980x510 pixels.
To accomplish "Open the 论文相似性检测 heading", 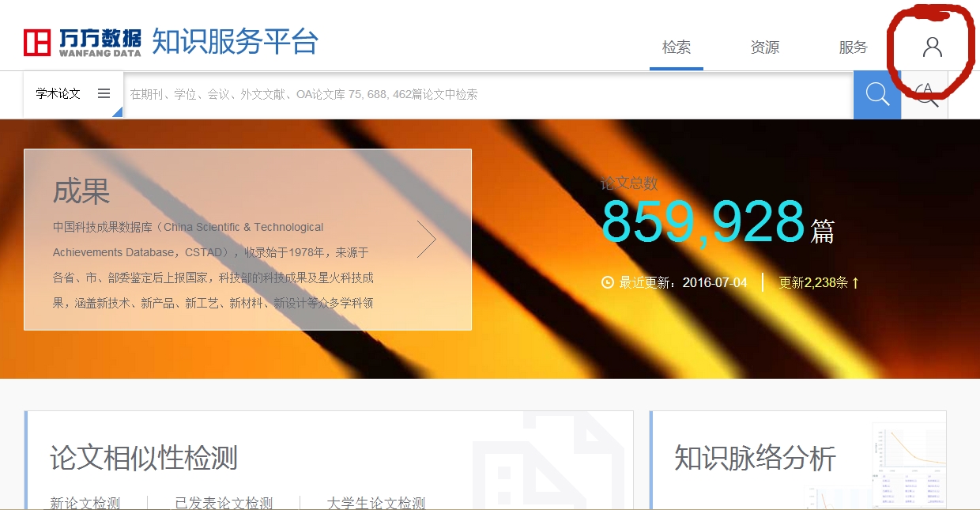I will click(x=144, y=458).
